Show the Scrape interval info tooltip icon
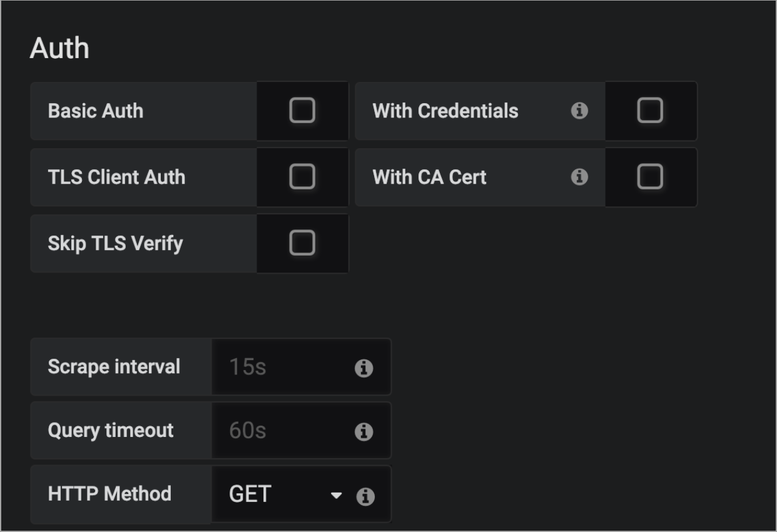 (x=363, y=368)
